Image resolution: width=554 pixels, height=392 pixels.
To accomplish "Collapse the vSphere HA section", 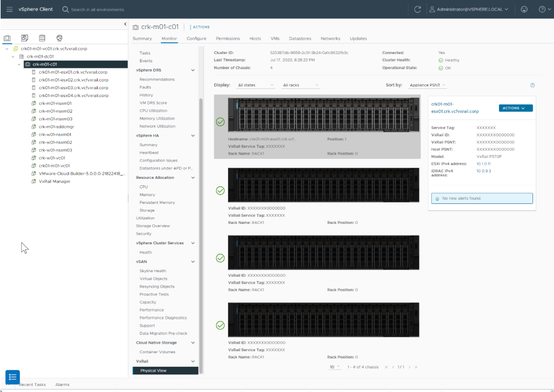I will 193,136.
